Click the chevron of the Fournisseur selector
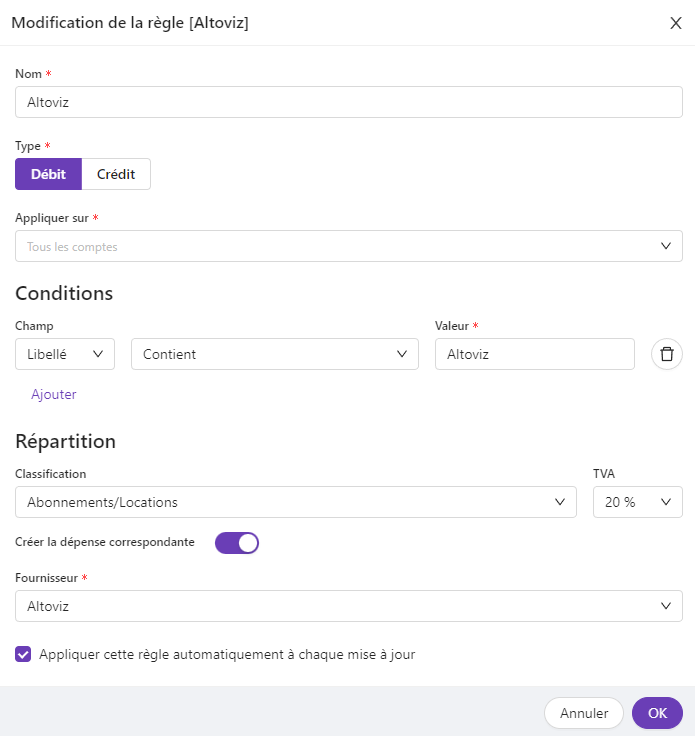Screen dimensions: 695x736 point(666,606)
